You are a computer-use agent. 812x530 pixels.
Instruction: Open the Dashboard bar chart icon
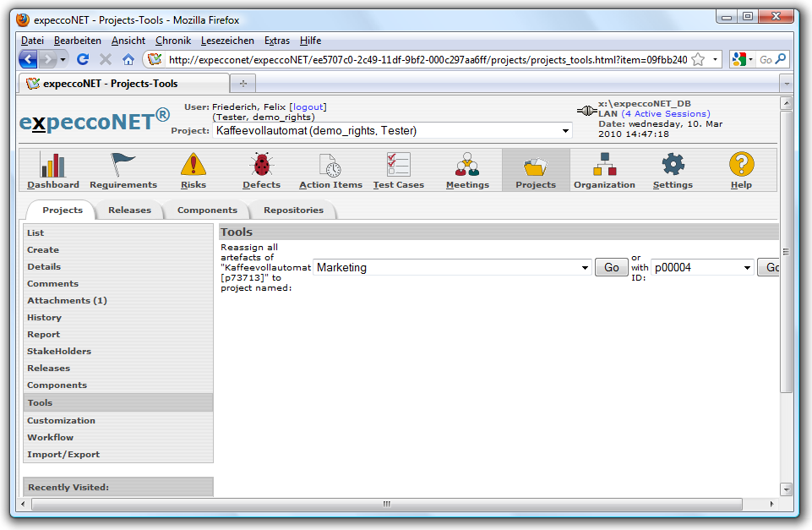52,165
